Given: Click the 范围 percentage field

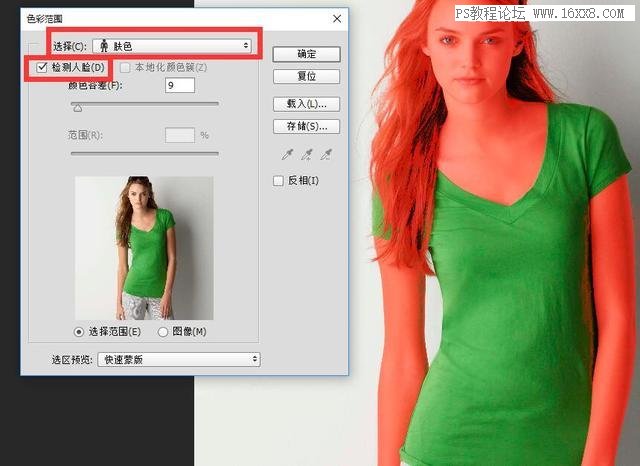Looking at the screenshot, I should click(180, 135).
